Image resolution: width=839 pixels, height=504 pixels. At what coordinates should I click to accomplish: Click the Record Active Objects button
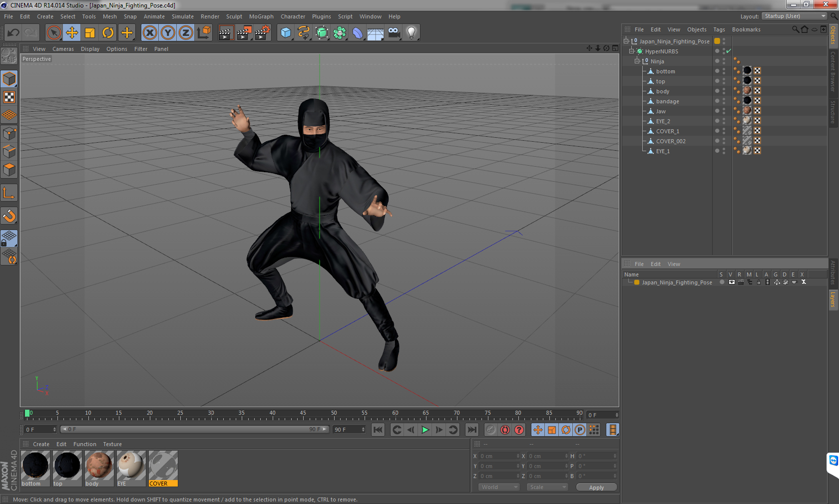pyautogui.click(x=491, y=430)
